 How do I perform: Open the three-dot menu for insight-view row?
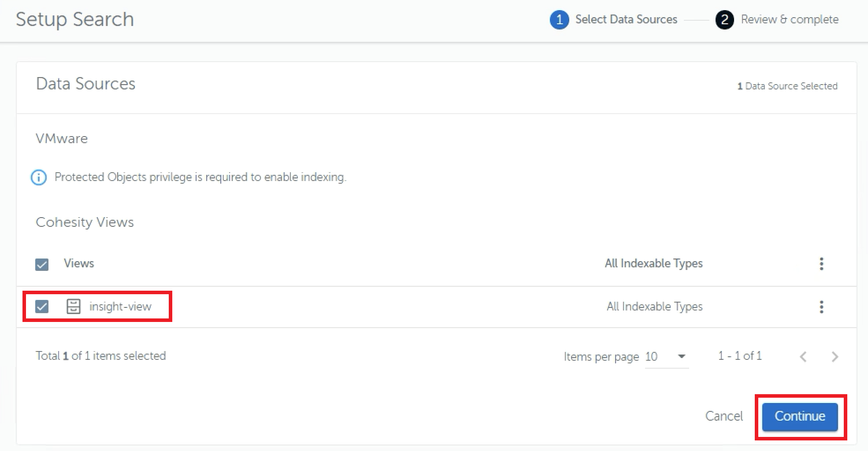[821, 307]
